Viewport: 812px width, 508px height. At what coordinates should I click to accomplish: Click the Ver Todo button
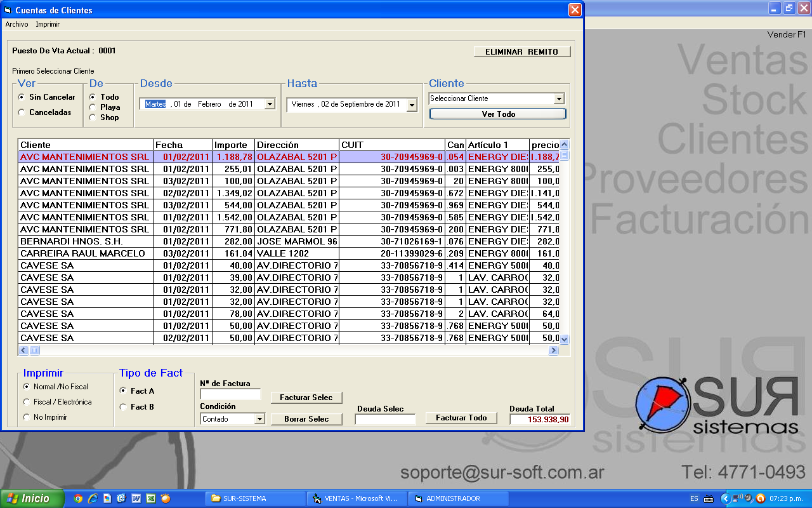[498, 114]
